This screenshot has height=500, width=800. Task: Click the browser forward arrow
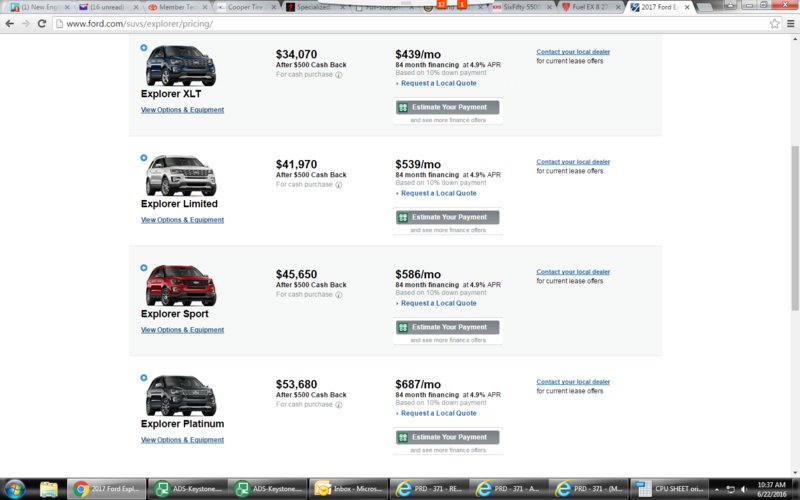click(x=26, y=23)
